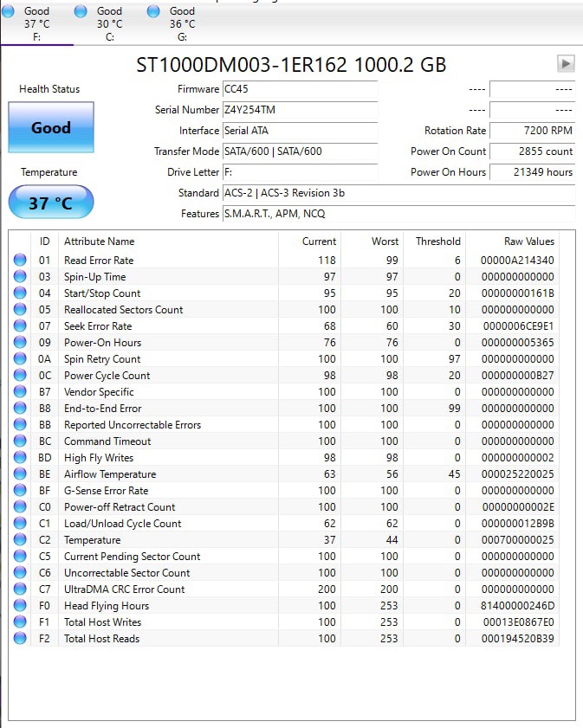Click the Serial Number field Z4Y254TM

click(x=300, y=110)
